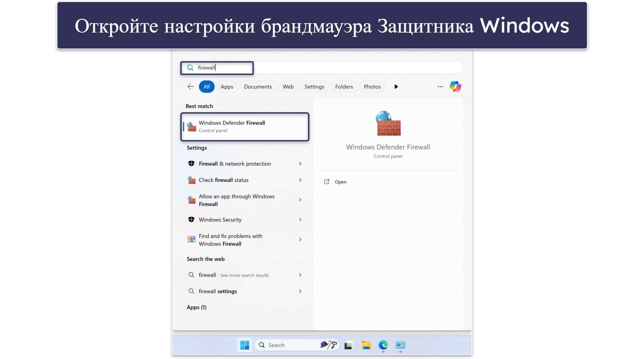
Task: Click shield icon beside Windows Security
Action: coord(191,220)
